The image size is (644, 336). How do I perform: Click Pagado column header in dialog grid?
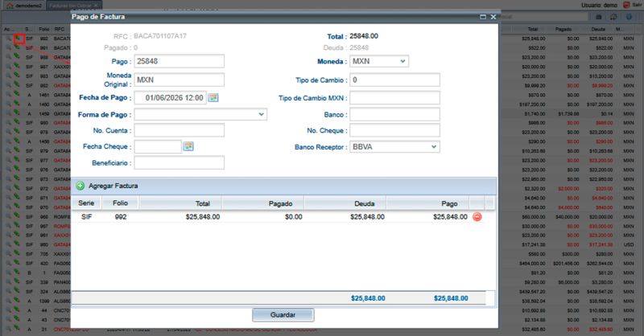point(263,203)
